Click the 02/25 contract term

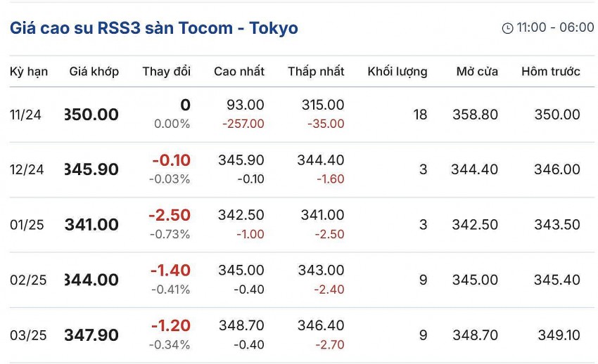[x=28, y=280]
